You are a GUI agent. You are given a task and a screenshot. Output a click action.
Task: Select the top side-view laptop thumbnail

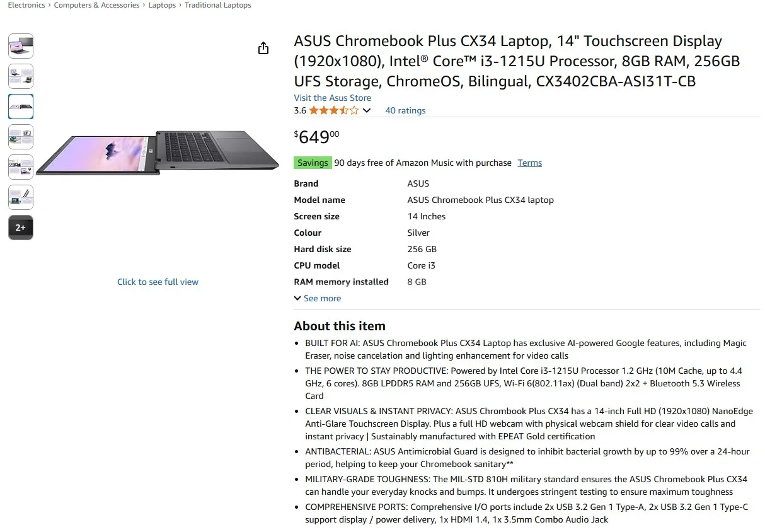tap(20, 45)
